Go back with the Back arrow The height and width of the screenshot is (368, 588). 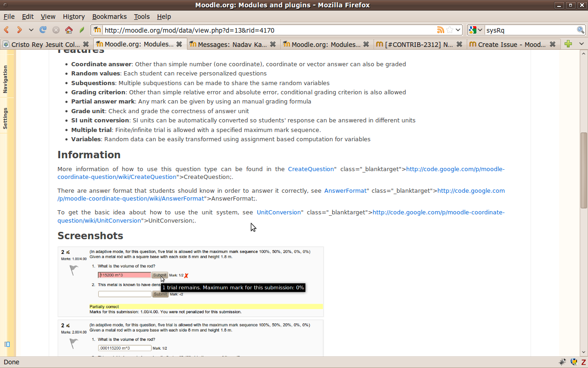coord(7,30)
